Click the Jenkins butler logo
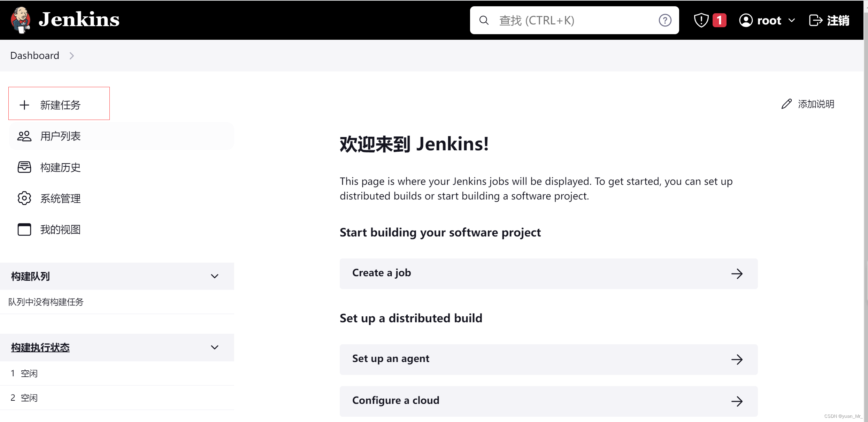868x422 pixels. point(21,20)
